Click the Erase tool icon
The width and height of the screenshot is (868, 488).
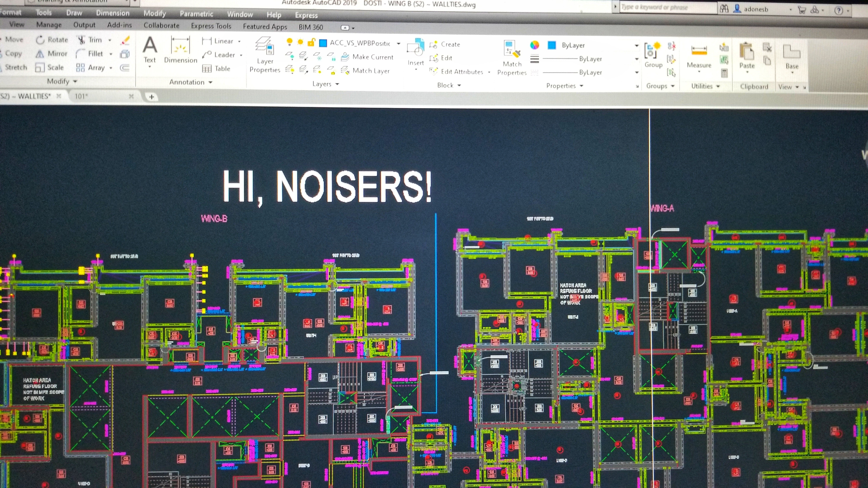pyautogui.click(x=125, y=40)
